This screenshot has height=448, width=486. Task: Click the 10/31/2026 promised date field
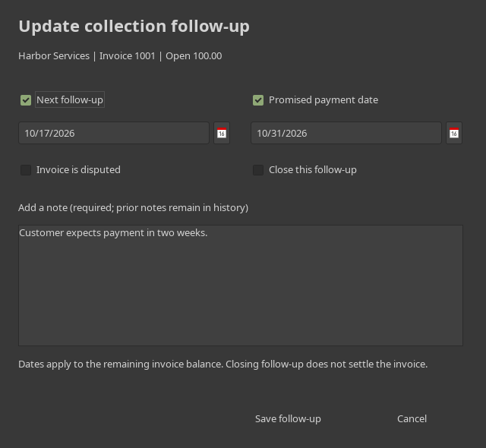click(346, 133)
